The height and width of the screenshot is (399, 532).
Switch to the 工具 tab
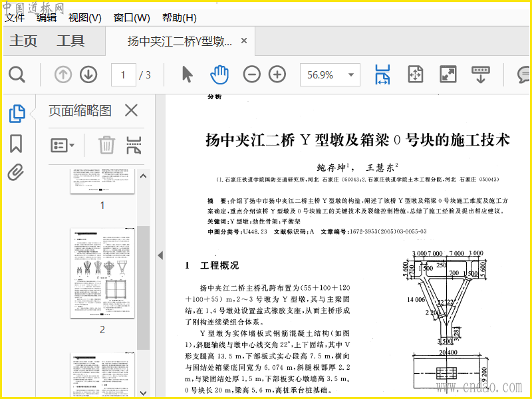[x=70, y=41]
